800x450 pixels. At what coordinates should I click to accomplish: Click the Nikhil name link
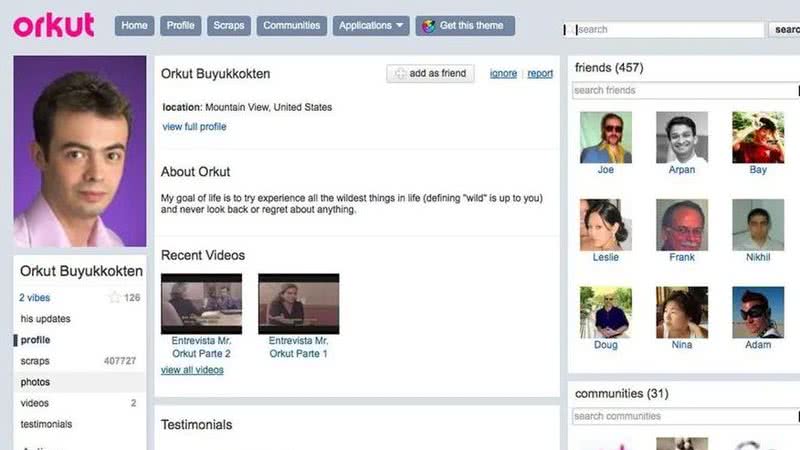pyautogui.click(x=758, y=257)
